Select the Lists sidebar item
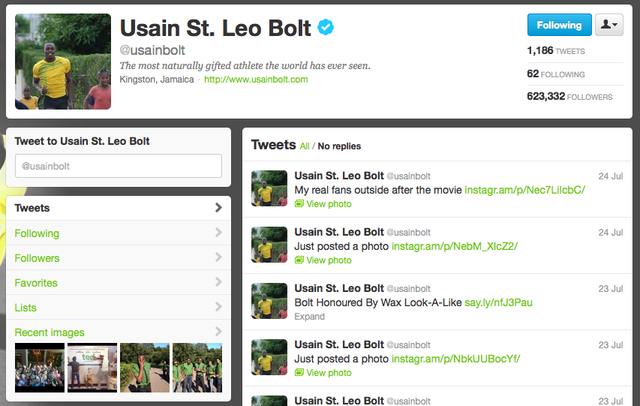 click(x=118, y=307)
